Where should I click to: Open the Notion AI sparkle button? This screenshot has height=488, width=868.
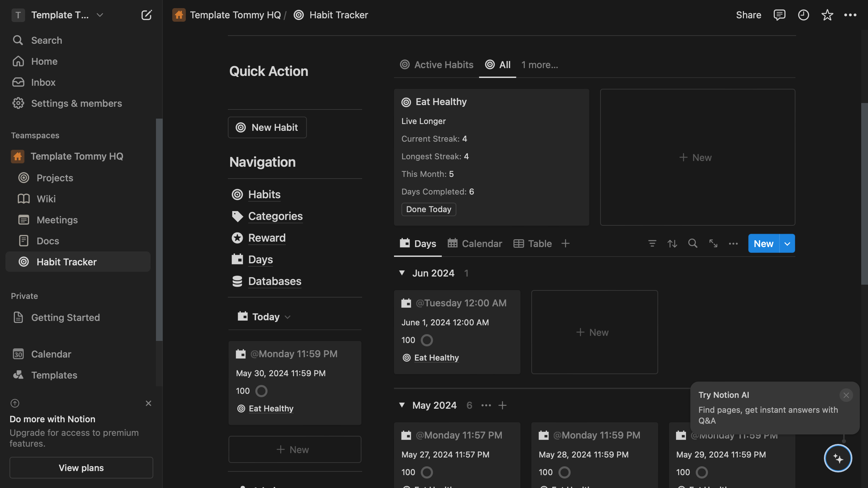tap(838, 458)
